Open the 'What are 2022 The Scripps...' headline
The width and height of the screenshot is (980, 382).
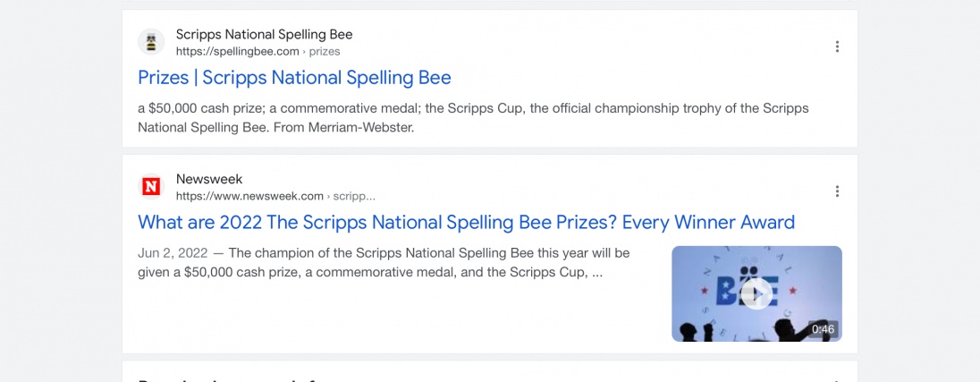(466, 222)
